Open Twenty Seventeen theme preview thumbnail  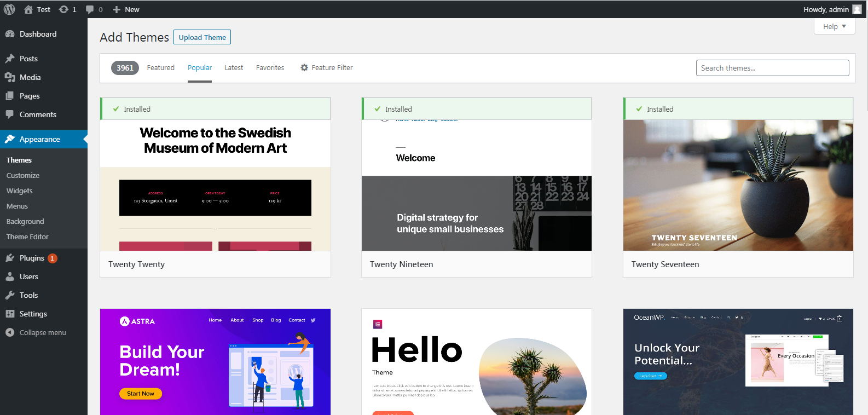tap(738, 185)
